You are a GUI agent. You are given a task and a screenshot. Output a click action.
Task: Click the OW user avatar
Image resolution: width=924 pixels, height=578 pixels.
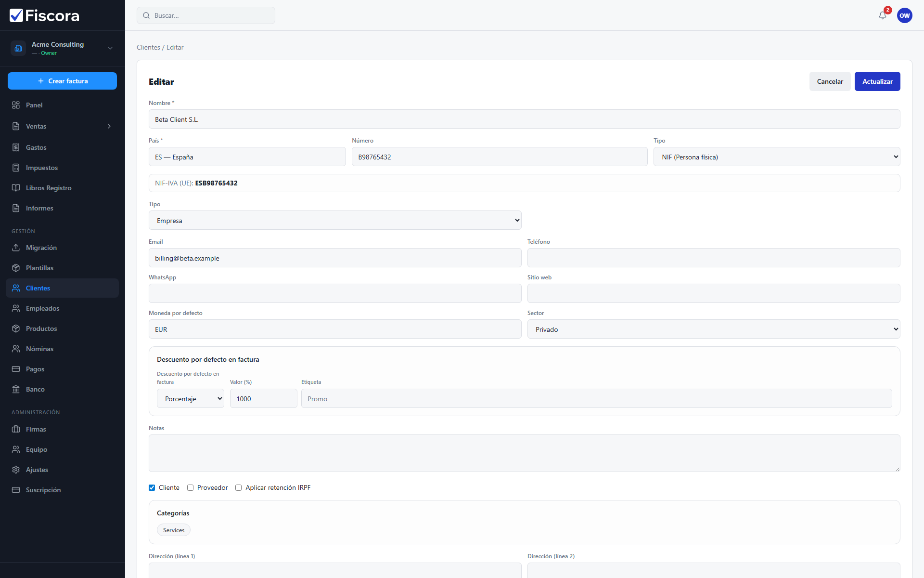[x=904, y=15]
